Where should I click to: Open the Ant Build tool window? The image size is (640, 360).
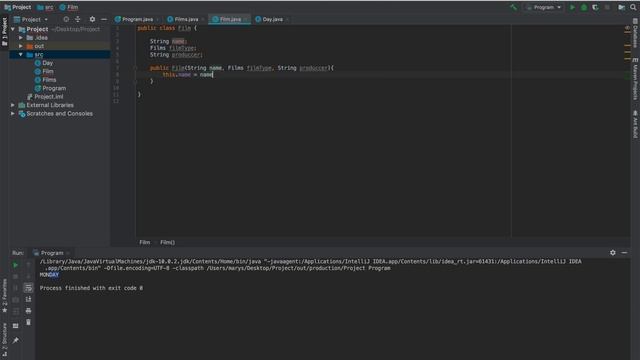tap(635, 124)
